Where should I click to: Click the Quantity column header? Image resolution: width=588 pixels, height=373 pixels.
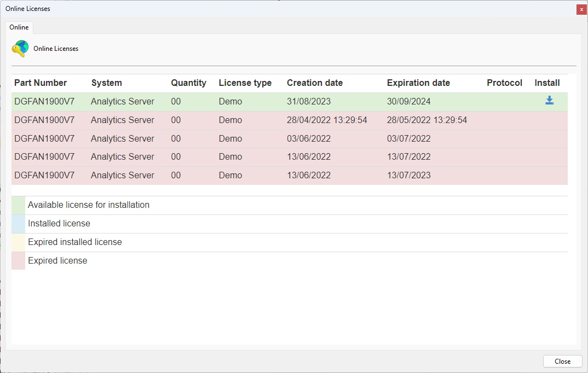pyautogui.click(x=189, y=83)
